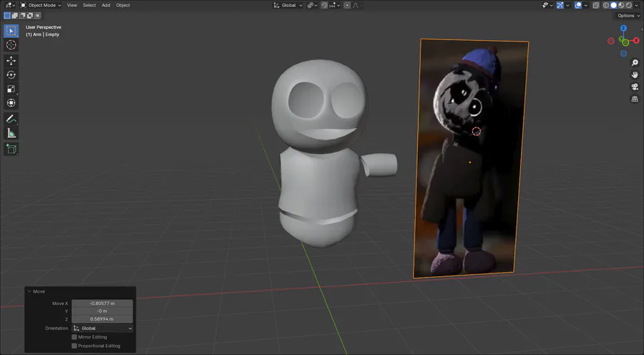Switch to rendered viewport shading
Screen dimensions: 644x355
629,5
